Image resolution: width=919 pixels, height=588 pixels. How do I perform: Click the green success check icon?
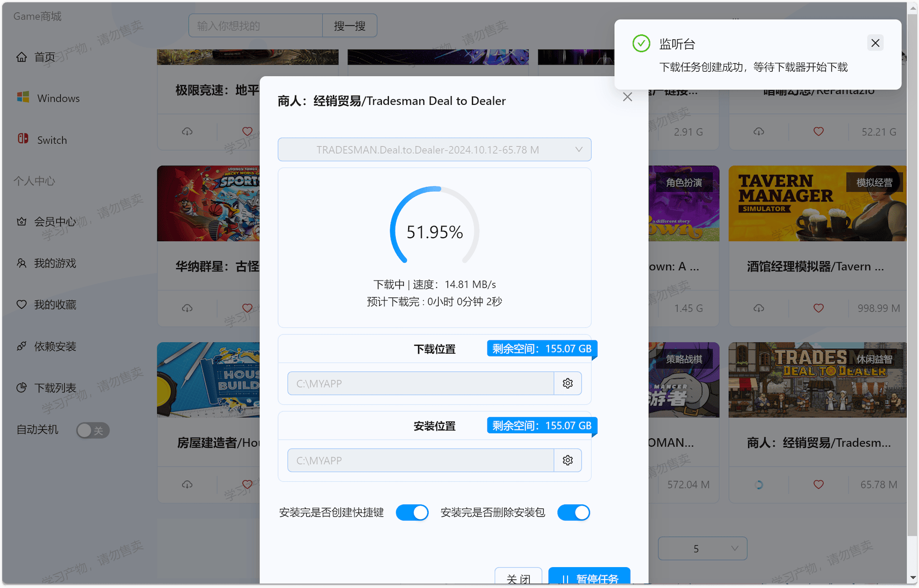[x=641, y=43]
